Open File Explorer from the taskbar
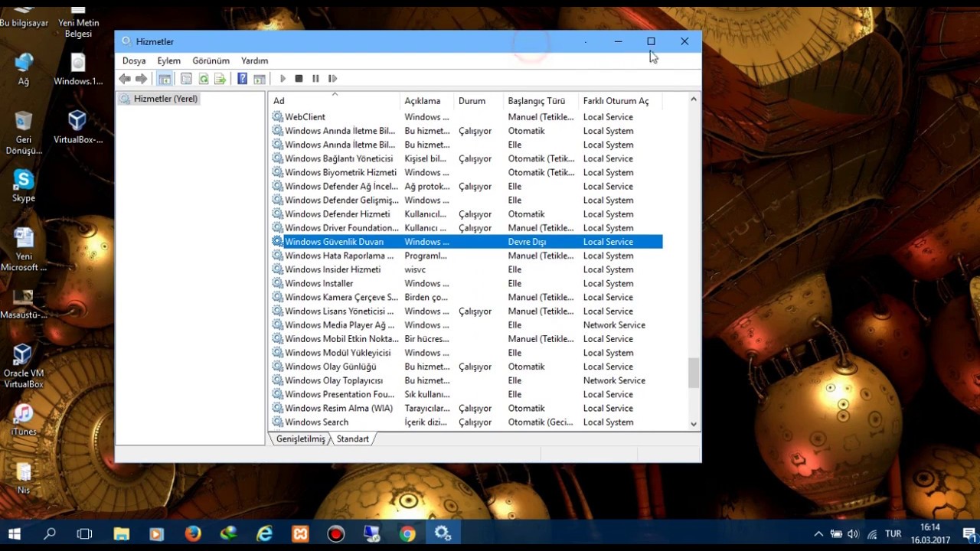 (x=121, y=534)
